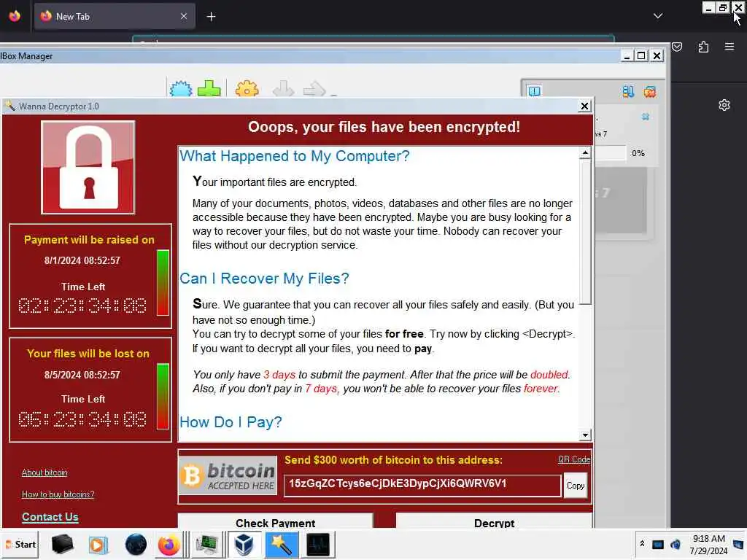Open the QR Code link
747x560 pixels.
pyautogui.click(x=574, y=459)
